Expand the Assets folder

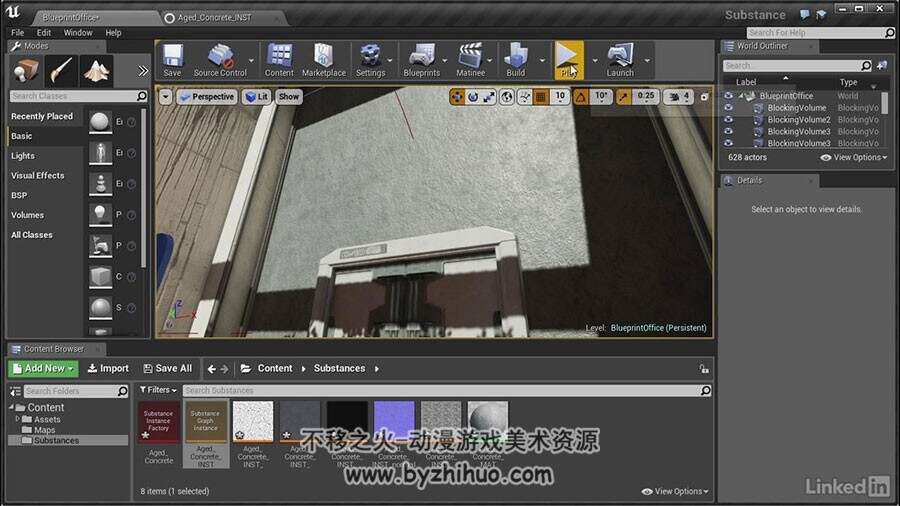[18, 419]
